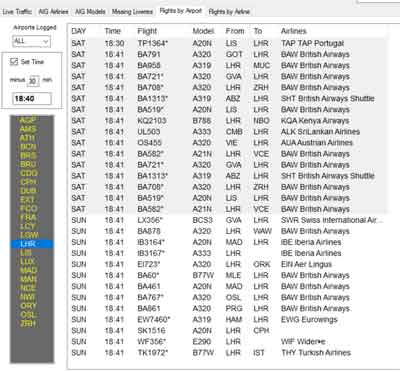Select LGW in the airport list
This screenshot has height=372, width=400.
point(29,235)
